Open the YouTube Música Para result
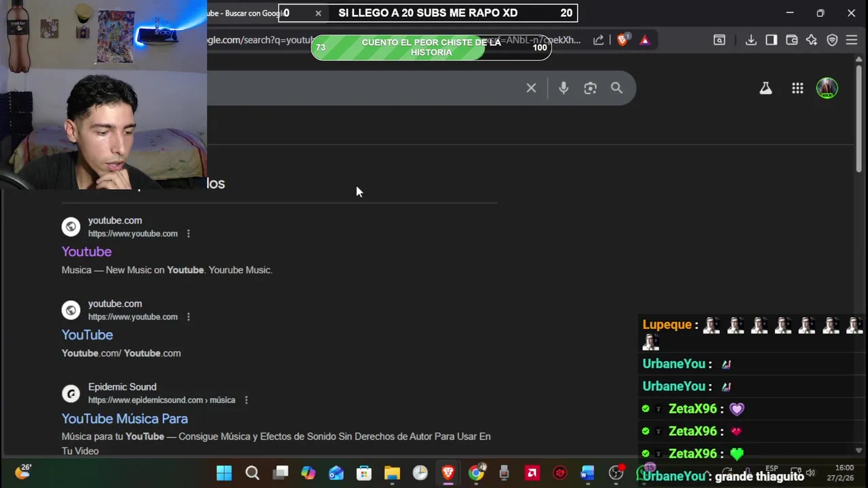The image size is (868, 488). [x=125, y=419]
